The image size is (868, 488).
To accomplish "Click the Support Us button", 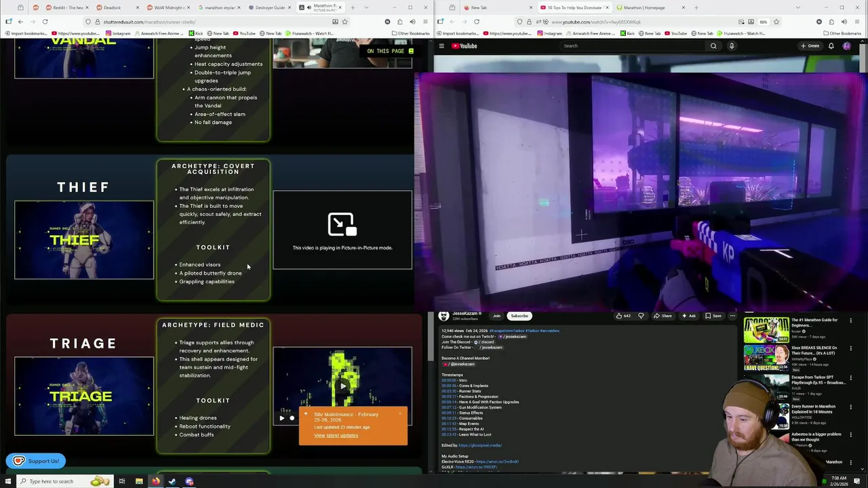I will [36, 461].
